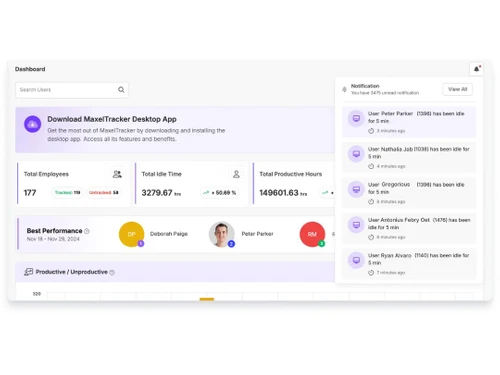This screenshot has width=500, height=375.
Task: Click Deborah Paige's DP avatar
Action: pos(131,234)
